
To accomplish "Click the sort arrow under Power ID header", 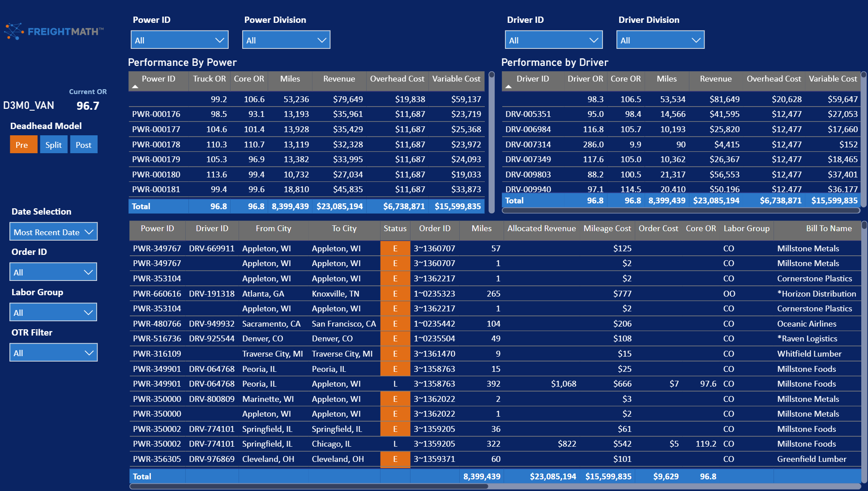I will tap(135, 87).
